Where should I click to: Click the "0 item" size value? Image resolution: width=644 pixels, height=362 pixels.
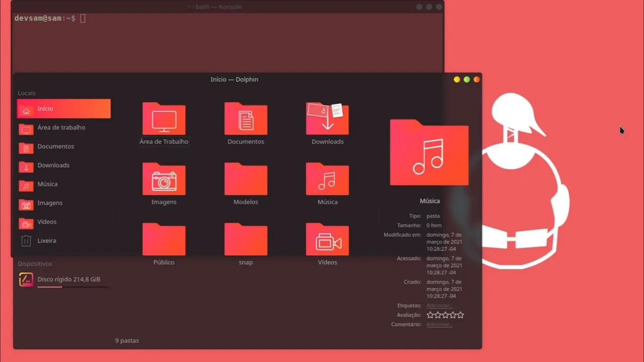click(x=434, y=226)
